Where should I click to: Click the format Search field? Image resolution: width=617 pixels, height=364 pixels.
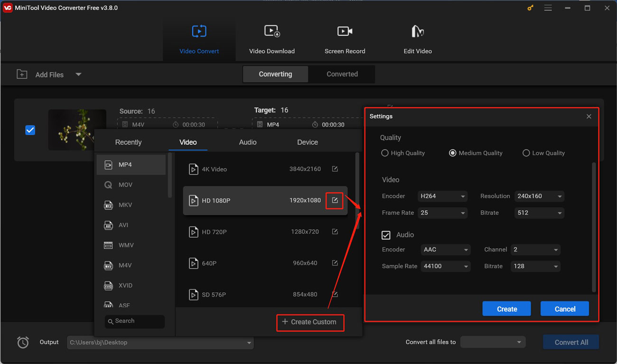pyautogui.click(x=135, y=321)
